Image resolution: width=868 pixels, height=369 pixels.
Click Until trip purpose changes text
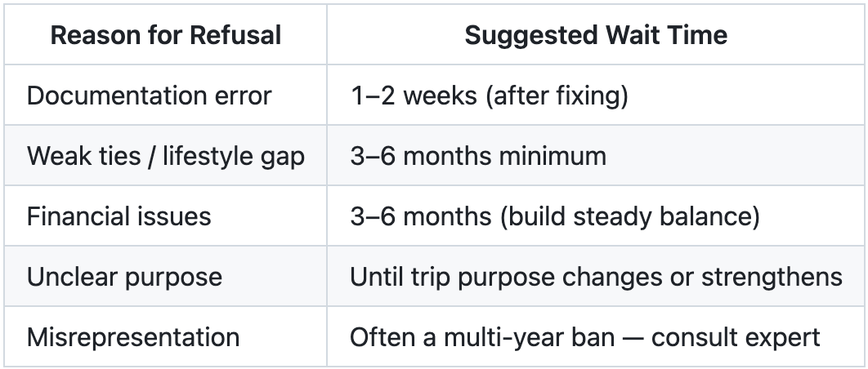pos(506,277)
